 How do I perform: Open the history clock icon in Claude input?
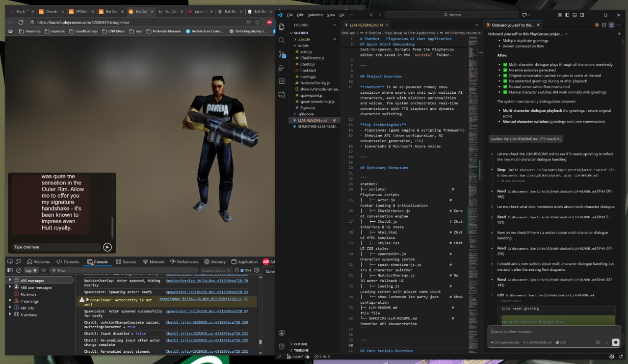pyautogui.click(x=598, y=342)
